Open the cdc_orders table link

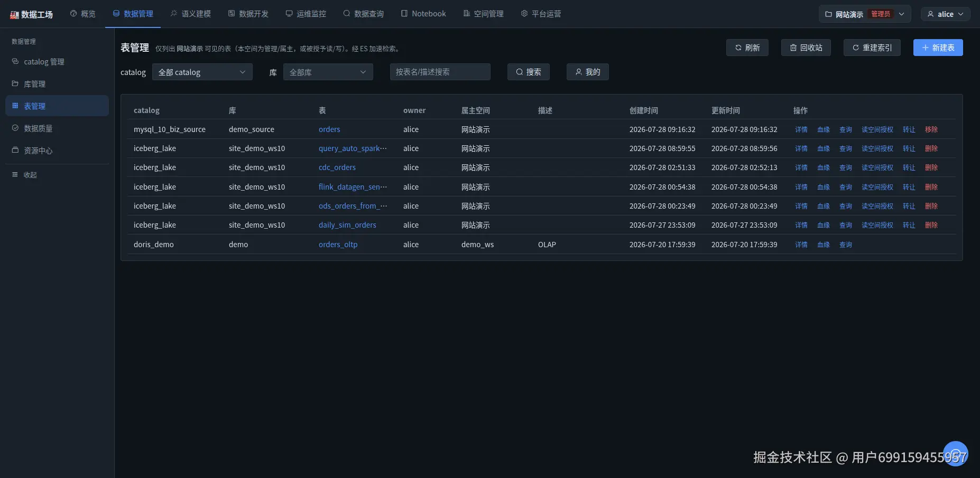(x=337, y=167)
